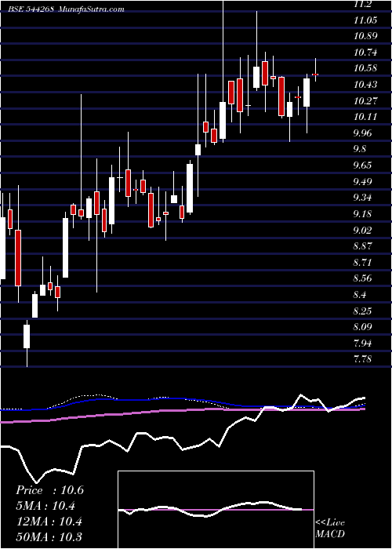Select the 8.87 price axis label

click(x=363, y=246)
